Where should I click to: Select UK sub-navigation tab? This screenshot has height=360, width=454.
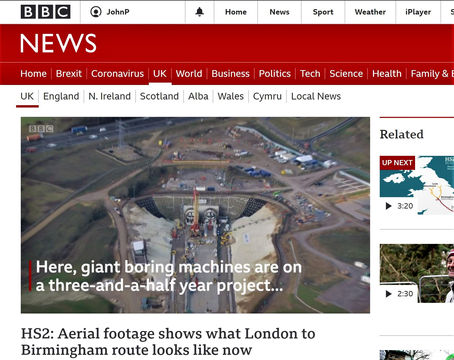[27, 96]
